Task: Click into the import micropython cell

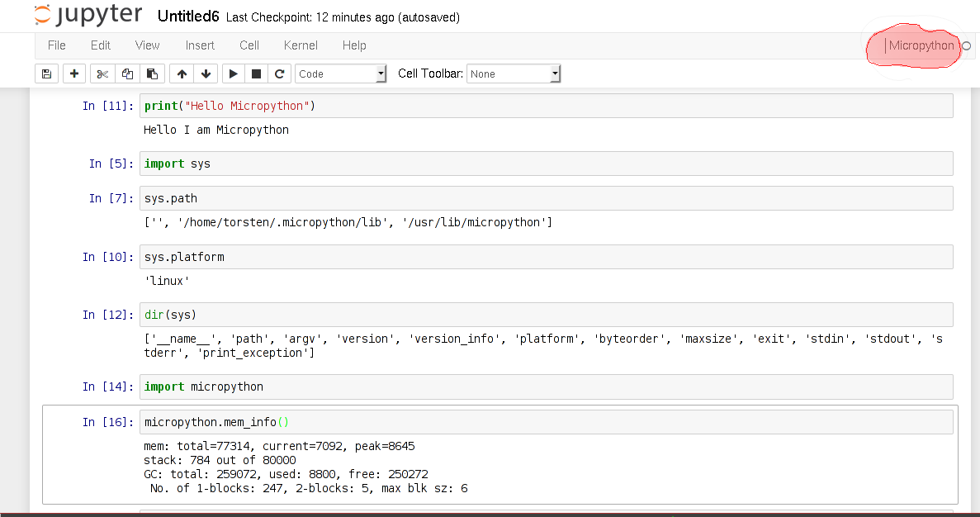Action: tap(547, 387)
